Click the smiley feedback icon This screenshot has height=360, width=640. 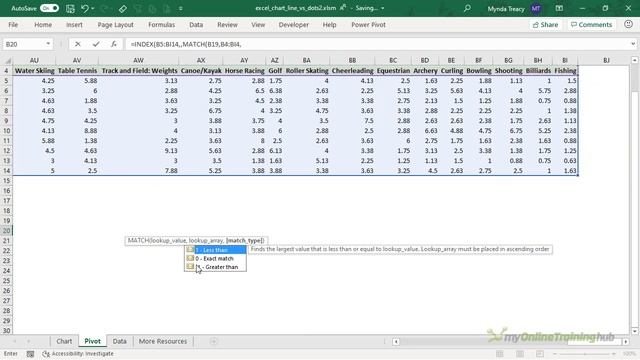629,24
